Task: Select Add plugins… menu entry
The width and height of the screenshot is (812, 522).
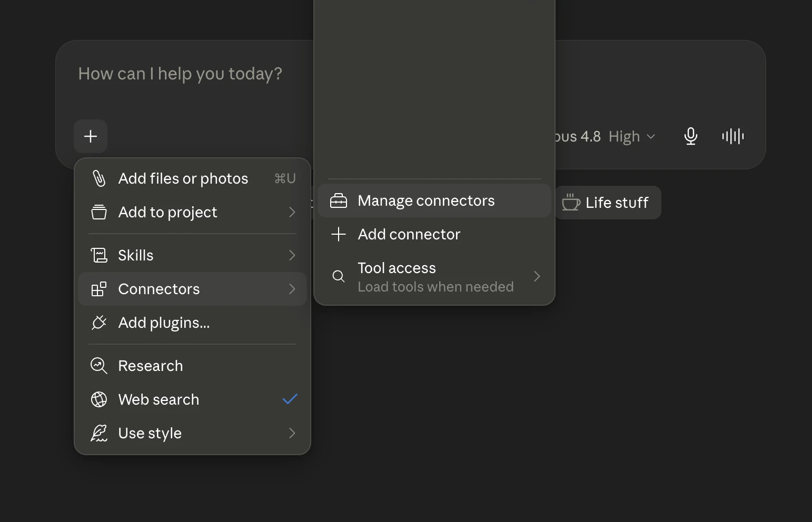Action: (x=193, y=323)
